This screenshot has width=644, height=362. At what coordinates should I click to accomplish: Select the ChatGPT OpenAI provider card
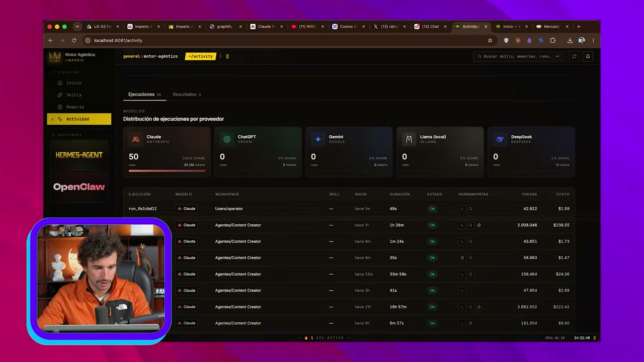[x=258, y=152]
